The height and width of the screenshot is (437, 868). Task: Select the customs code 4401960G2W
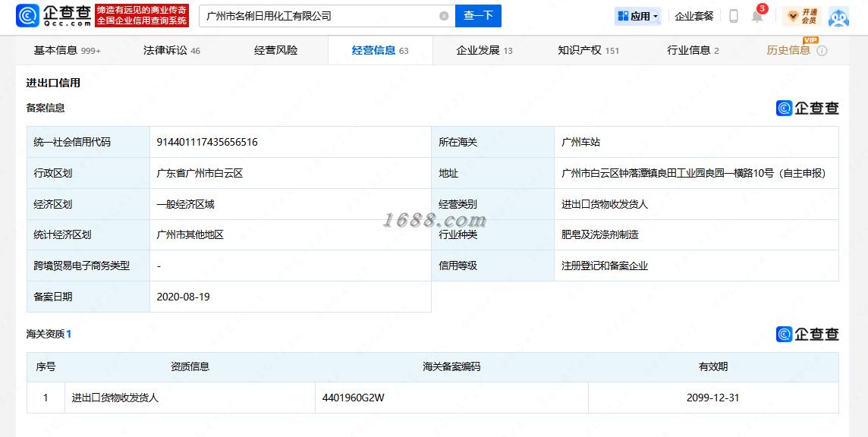coord(353,398)
